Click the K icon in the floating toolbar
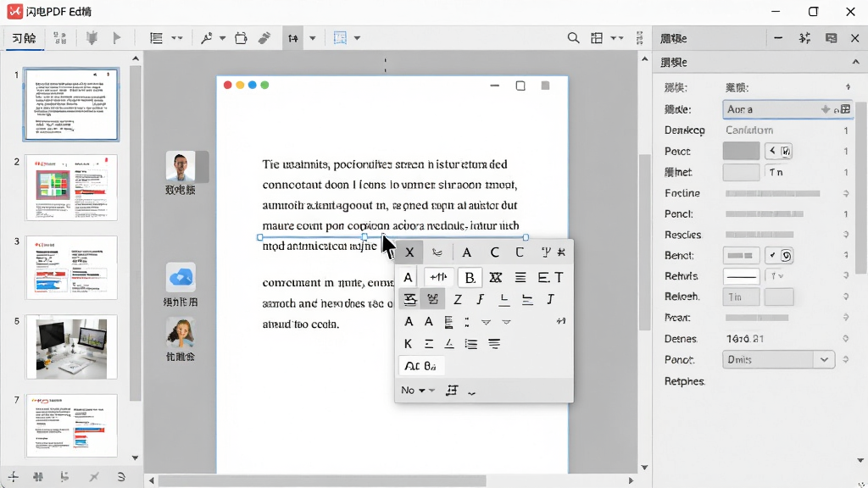The image size is (868, 488). click(408, 344)
